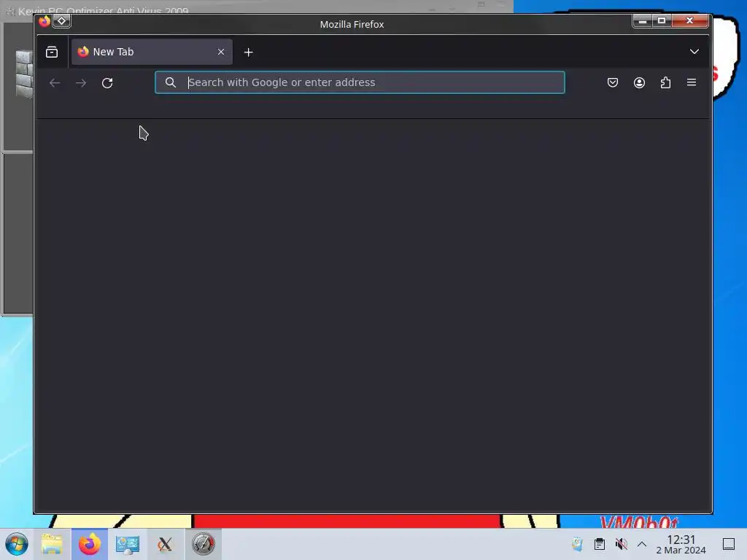Expand the list all tabs chevron
The width and height of the screenshot is (747, 560).
coord(694,52)
